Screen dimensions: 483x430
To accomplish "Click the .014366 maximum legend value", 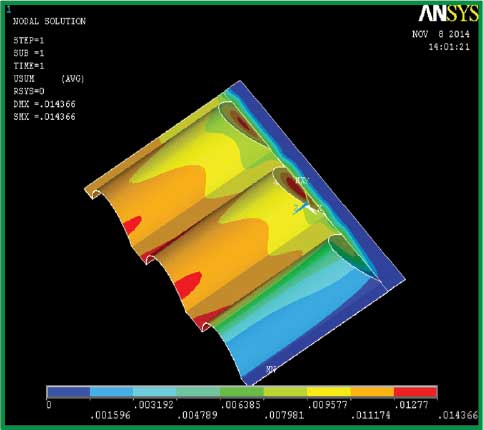I will pos(458,415).
